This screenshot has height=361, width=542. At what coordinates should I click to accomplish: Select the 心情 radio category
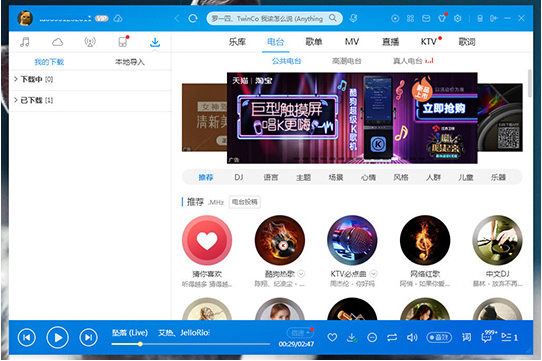[x=368, y=177]
